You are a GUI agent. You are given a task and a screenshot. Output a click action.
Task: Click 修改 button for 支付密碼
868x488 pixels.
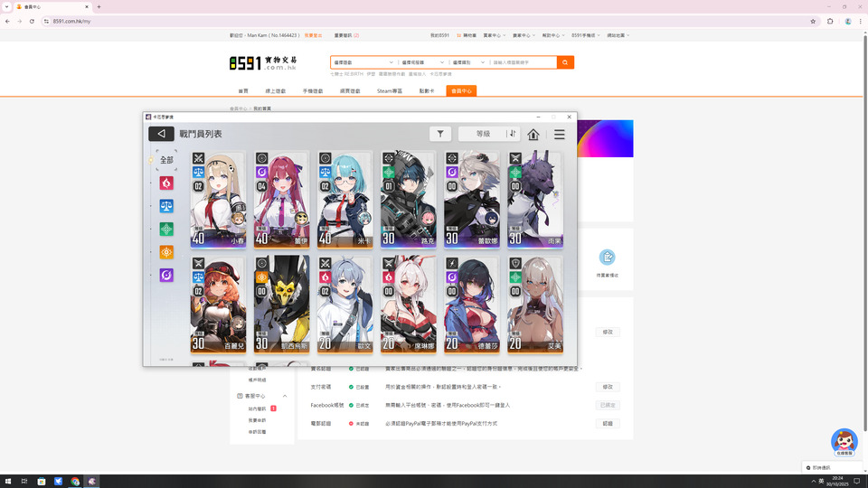(x=608, y=387)
